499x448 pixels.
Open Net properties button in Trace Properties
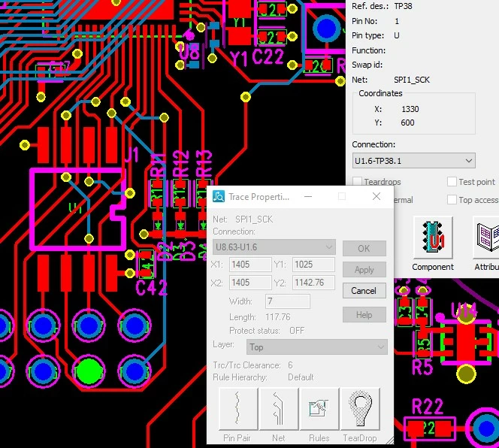click(x=279, y=409)
